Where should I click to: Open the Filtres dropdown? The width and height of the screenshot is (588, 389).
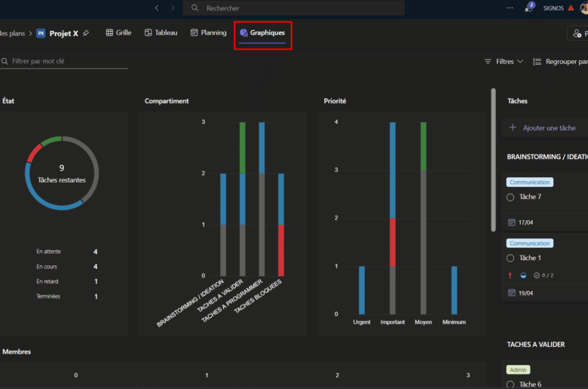click(x=504, y=61)
